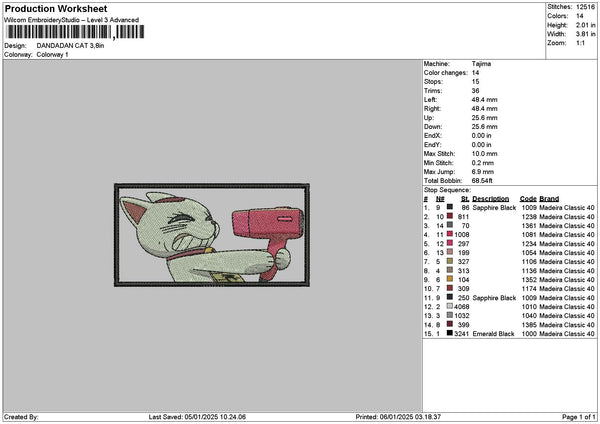Select the Last Saved 05/01/2025 timestamp

point(197,417)
